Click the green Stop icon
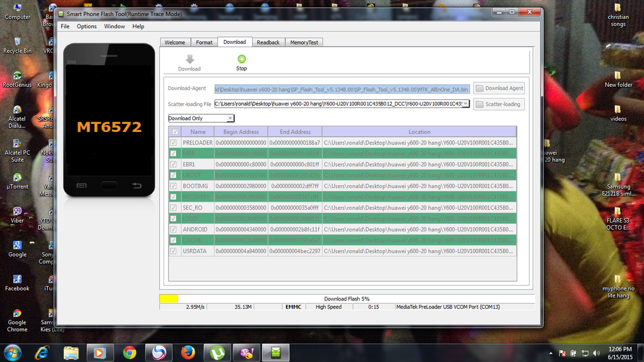 pyautogui.click(x=241, y=59)
